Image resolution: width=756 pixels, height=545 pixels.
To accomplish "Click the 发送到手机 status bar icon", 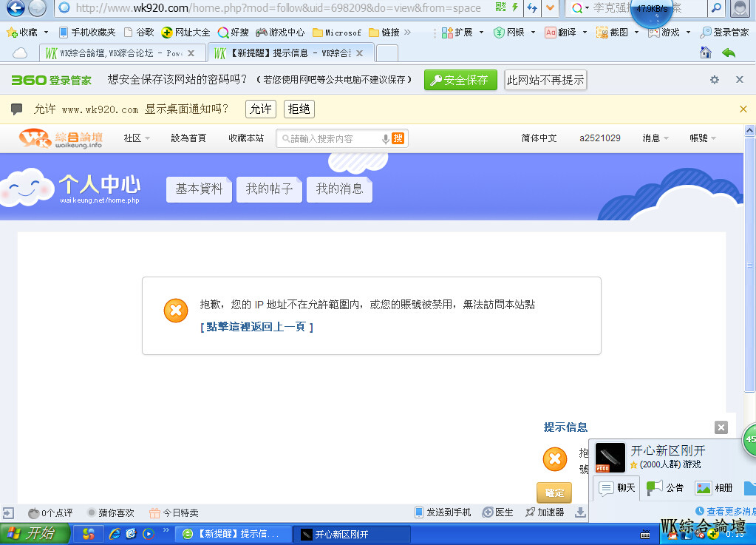I will (x=443, y=512).
